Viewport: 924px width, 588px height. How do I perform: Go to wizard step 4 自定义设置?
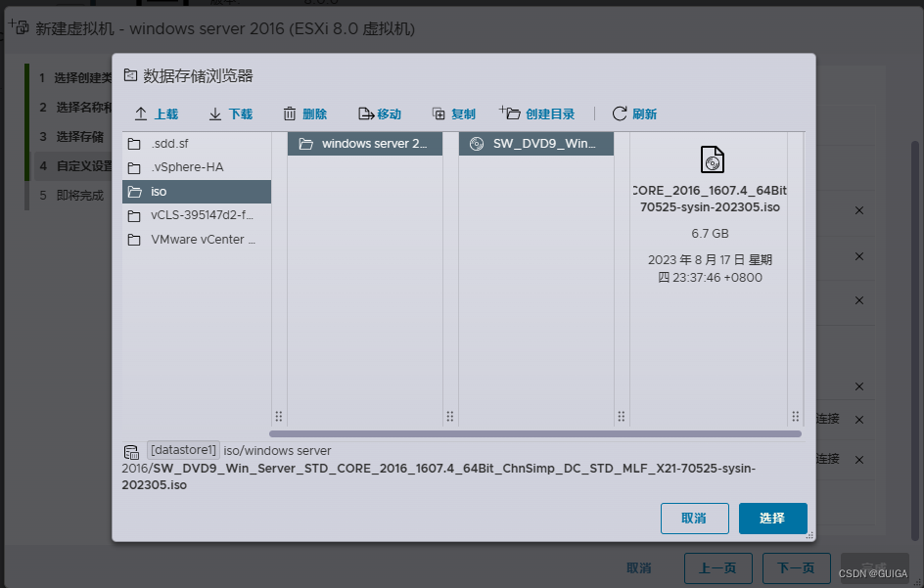click(75, 166)
